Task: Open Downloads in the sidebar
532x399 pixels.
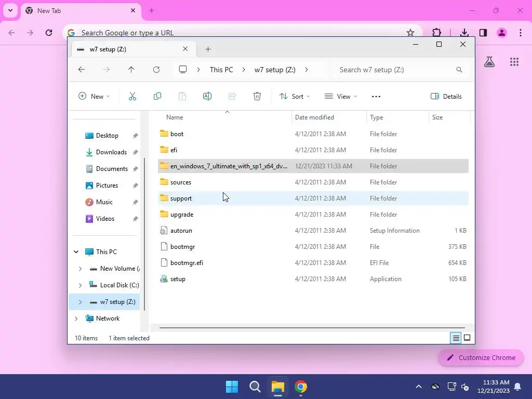Action: [111, 152]
